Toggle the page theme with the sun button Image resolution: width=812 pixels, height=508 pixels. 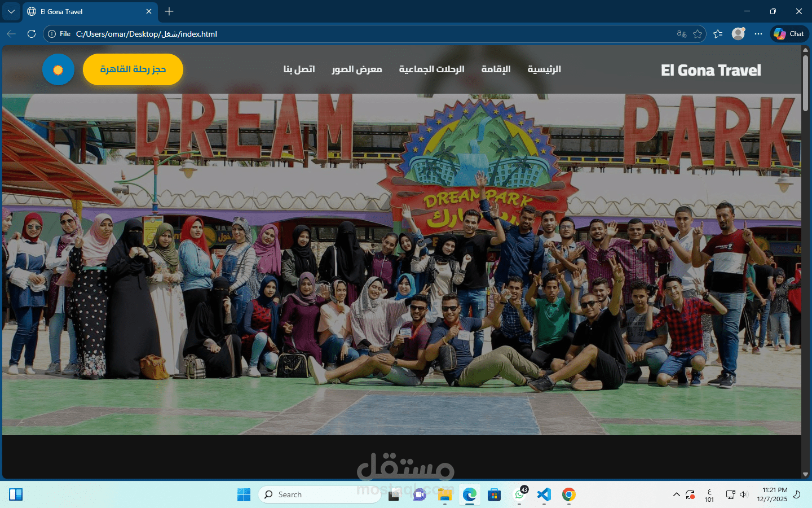click(58, 69)
